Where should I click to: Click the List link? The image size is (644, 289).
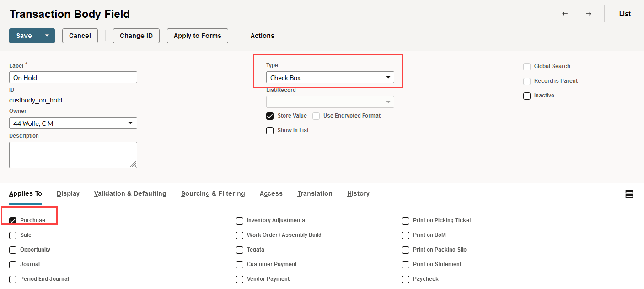[625, 14]
